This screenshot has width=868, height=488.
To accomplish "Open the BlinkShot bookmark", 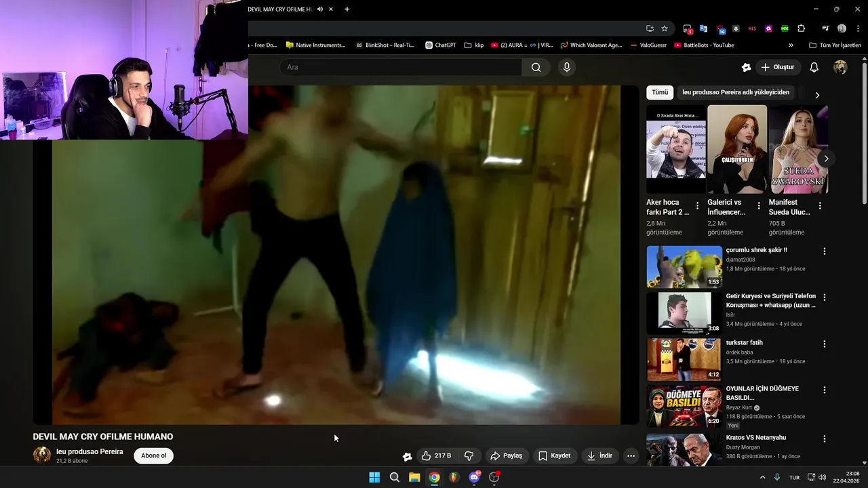I will (385, 45).
